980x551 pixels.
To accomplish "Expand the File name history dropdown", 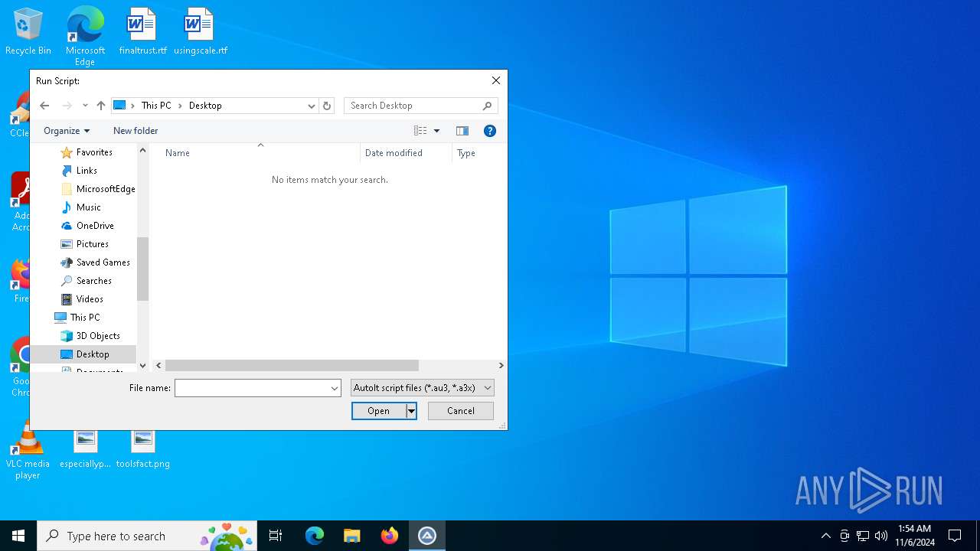I will pyautogui.click(x=335, y=388).
